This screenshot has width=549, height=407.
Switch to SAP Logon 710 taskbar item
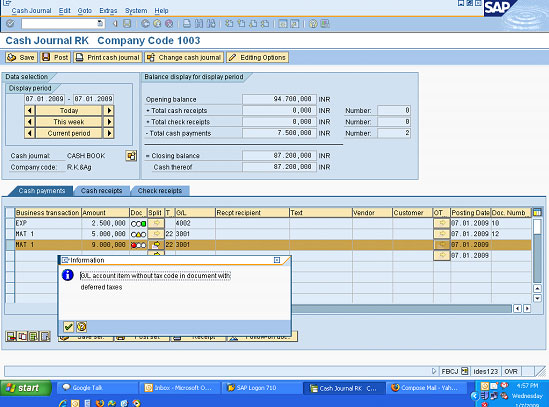click(x=262, y=388)
